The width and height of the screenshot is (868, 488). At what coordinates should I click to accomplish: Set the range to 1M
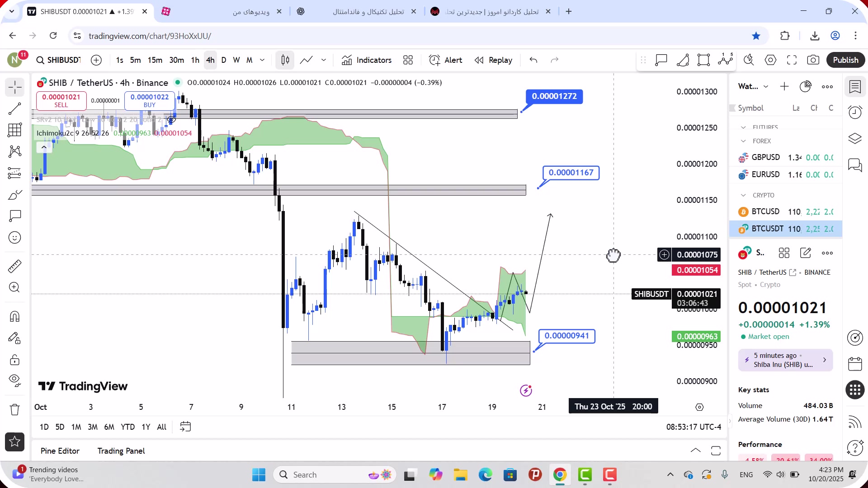pyautogui.click(x=76, y=427)
